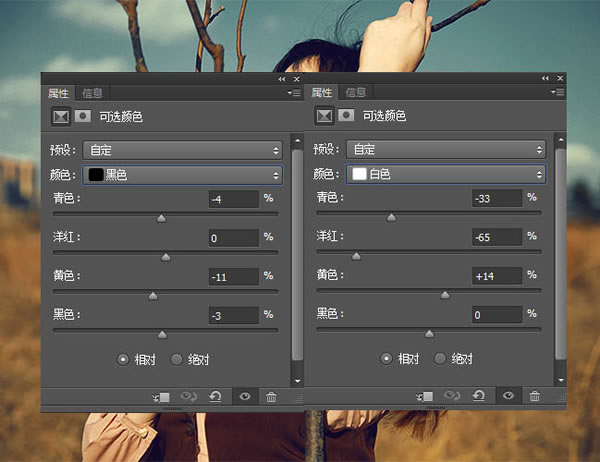The height and width of the screenshot is (462, 600).
Task: Switch to the 信息 tab in the 黑色 panel
Action: click(x=92, y=92)
